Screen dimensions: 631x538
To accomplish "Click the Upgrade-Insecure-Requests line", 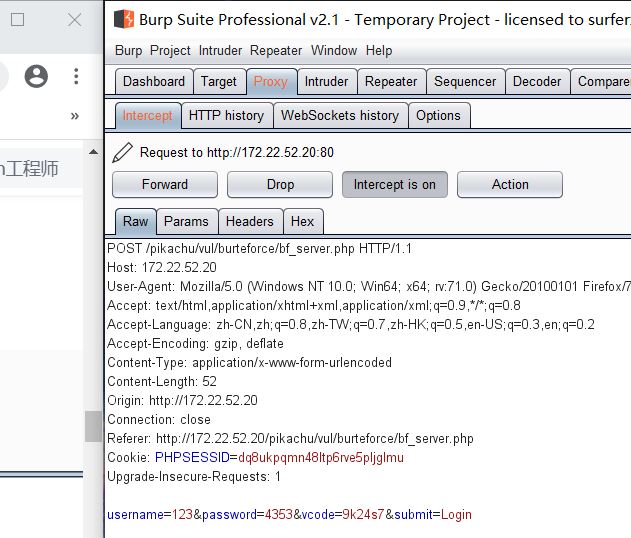I will (194, 477).
